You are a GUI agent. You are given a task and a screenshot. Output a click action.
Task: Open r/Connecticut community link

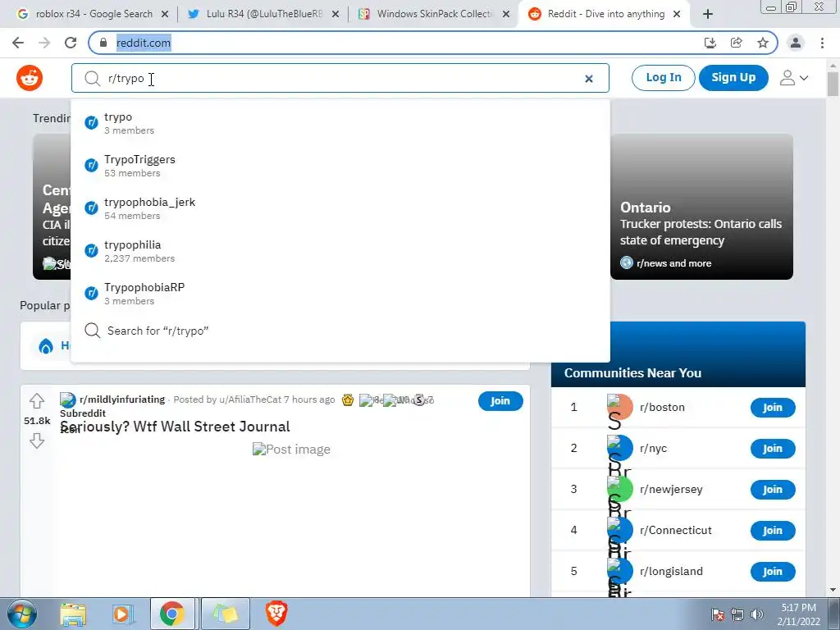(676, 531)
